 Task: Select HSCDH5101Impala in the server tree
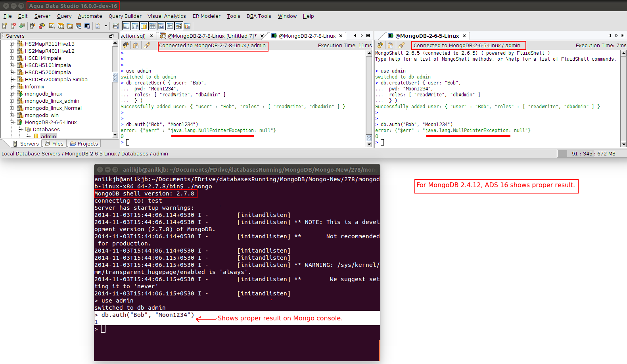pyautogui.click(x=48, y=65)
